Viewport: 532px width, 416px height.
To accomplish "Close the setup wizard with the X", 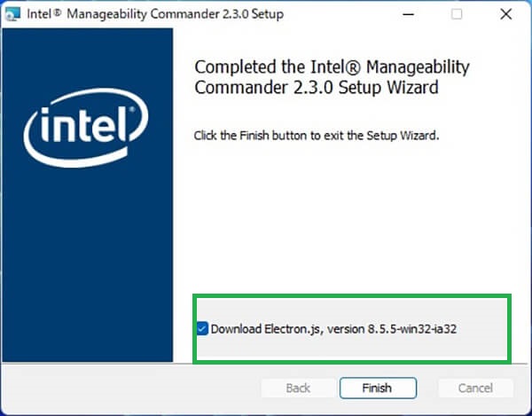I will [x=506, y=14].
